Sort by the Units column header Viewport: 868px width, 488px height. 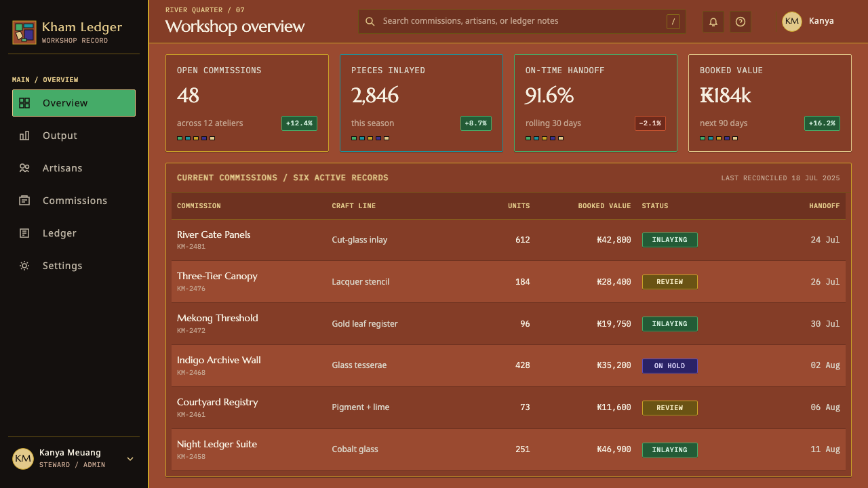tap(519, 206)
